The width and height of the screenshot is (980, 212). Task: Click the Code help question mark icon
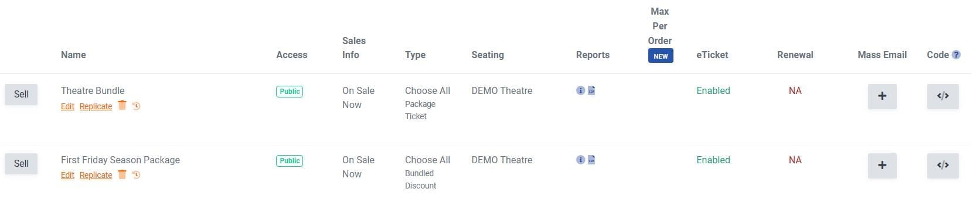956,55
